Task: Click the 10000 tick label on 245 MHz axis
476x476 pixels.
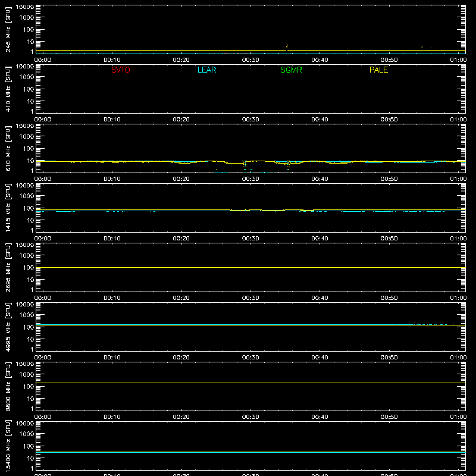Action: coord(25,7)
